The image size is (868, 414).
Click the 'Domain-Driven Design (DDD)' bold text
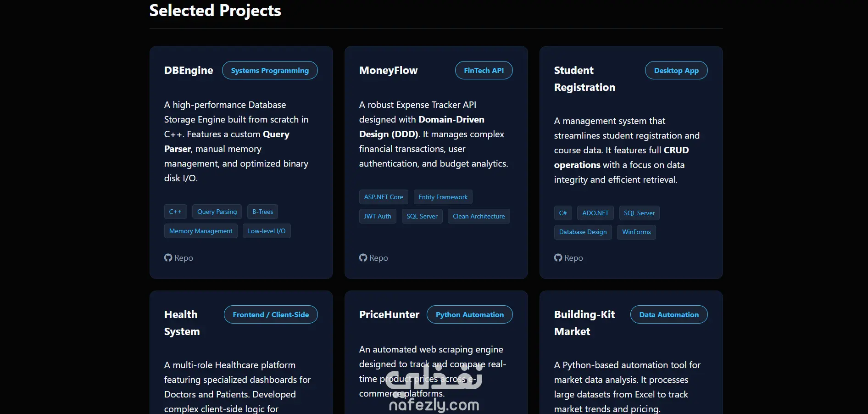point(422,127)
